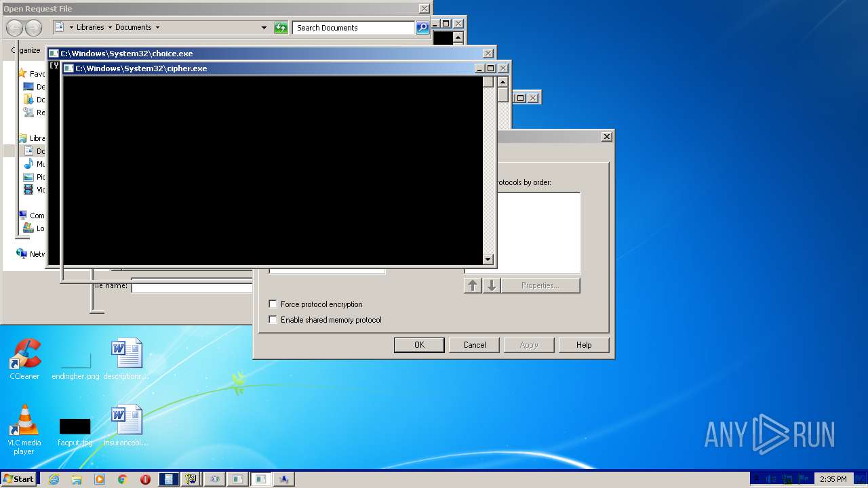Viewport: 868px width, 488px height.
Task: Click the Start button
Action: 19,479
